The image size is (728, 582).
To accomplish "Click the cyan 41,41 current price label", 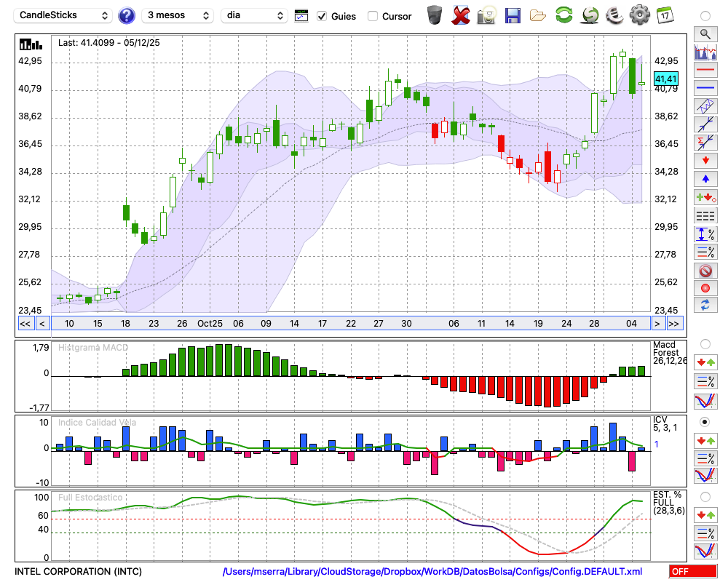I will pos(666,79).
